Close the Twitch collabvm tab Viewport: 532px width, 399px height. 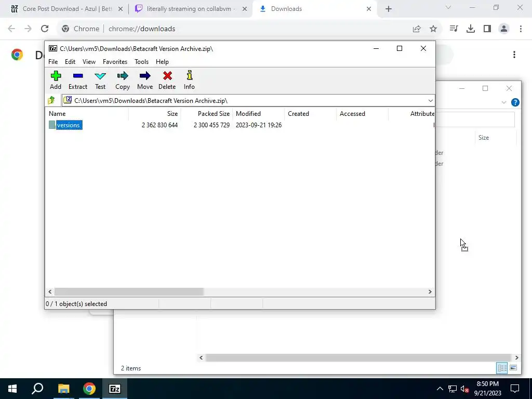(245, 9)
